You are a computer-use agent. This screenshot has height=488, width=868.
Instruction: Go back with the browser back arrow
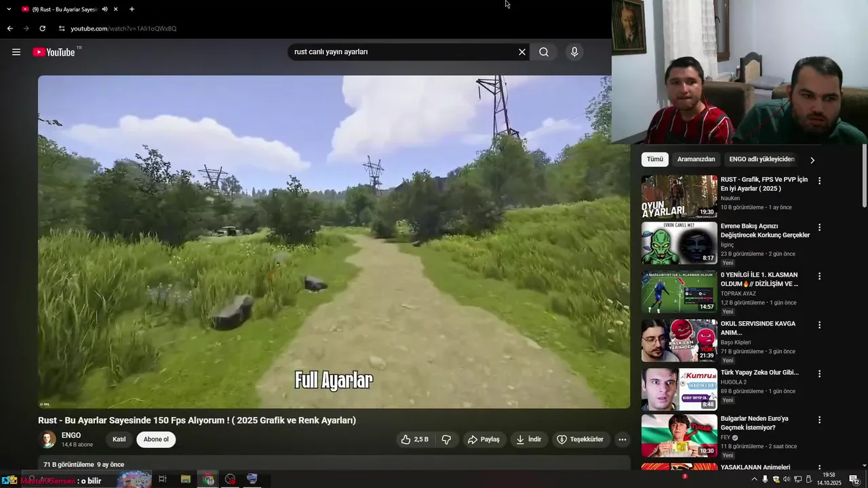coord(9,28)
